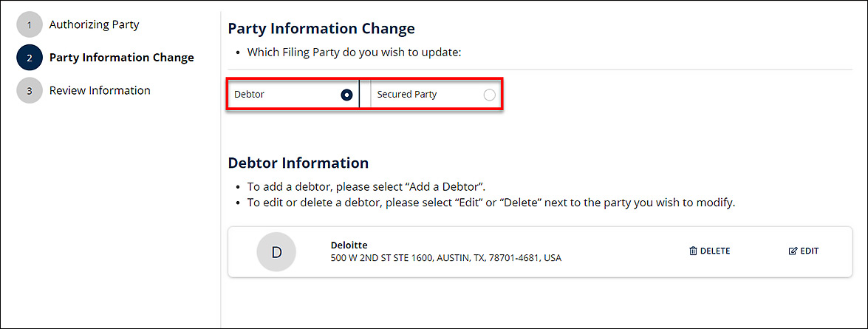Click the Debtor Information heading
Viewport: 868px width, 329px height.
(298, 163)
